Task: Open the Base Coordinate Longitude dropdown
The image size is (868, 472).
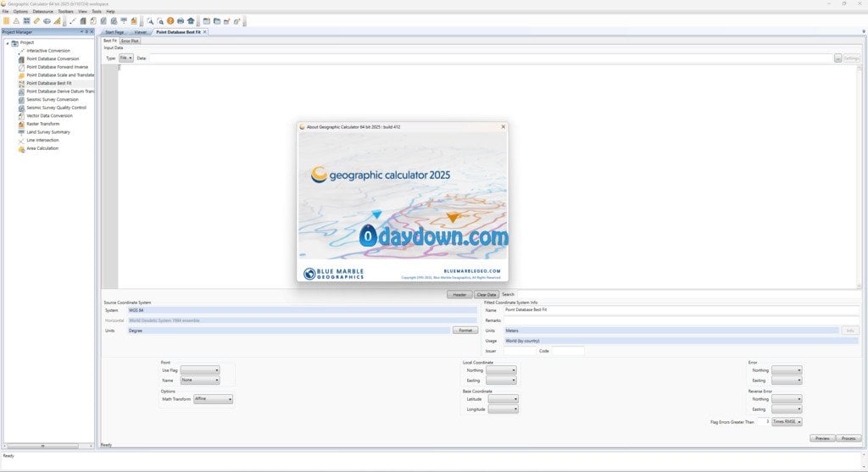Action: coord(504,409)
